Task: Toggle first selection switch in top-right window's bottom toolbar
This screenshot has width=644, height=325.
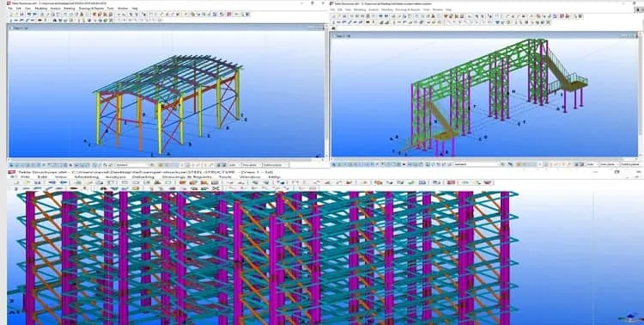Action: (x=334, y=164)
